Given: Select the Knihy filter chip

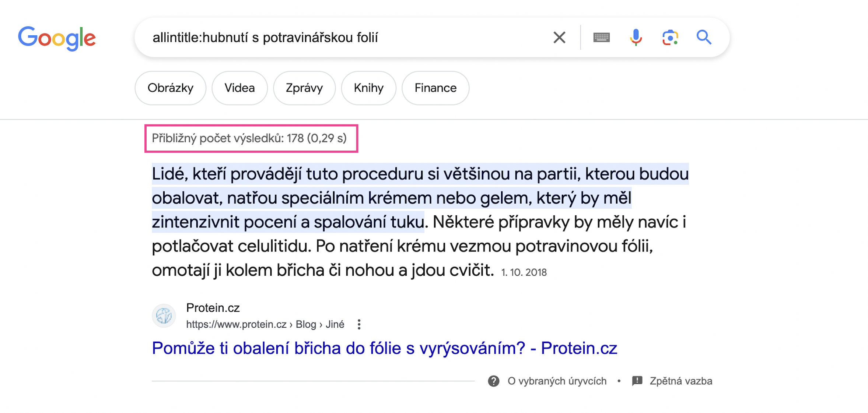Looking at the screenshot, I should tap(368, 88).
